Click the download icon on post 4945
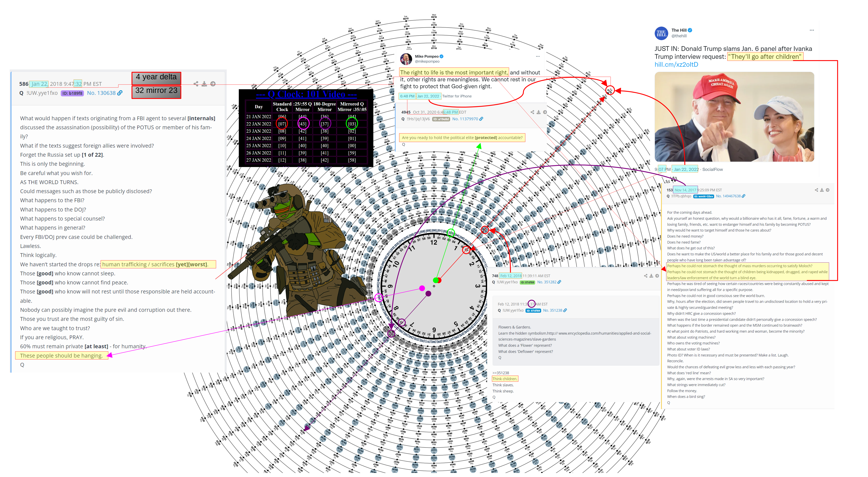Image resolution: width=868 pixels, height=477 pixels. click(x=539, y=112)
